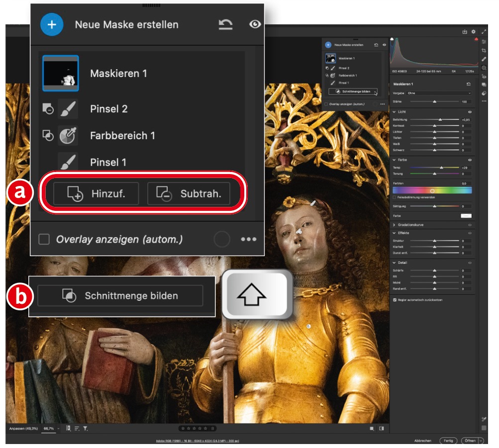
Task: Select the Healing brush tool
Action: pyautogui.click(x=484, y=59)
